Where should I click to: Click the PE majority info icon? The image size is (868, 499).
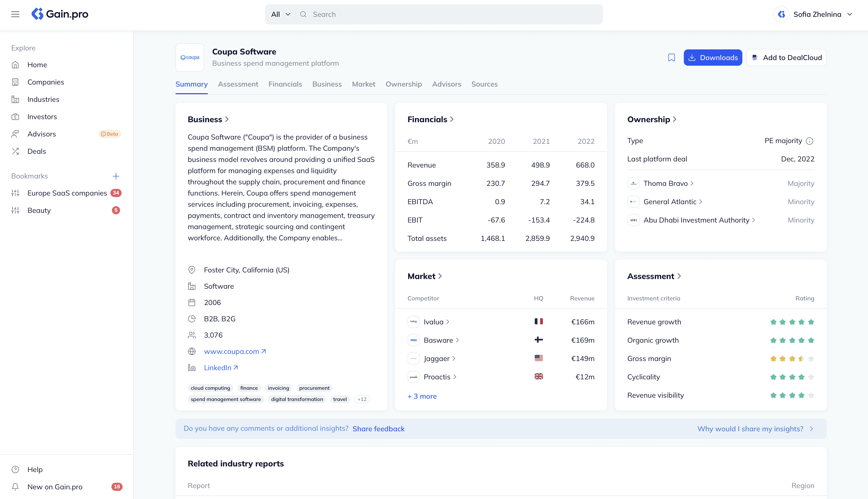(809, 141)
